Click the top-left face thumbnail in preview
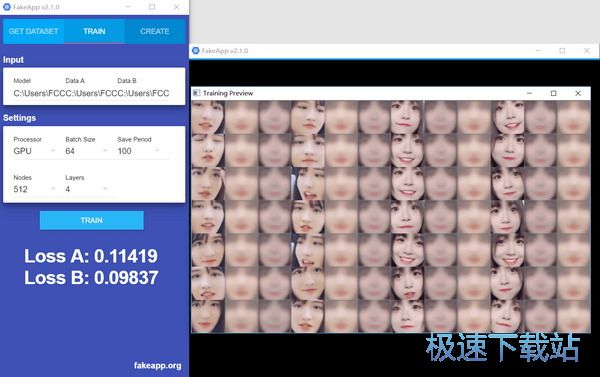 [x=208, y=117]
